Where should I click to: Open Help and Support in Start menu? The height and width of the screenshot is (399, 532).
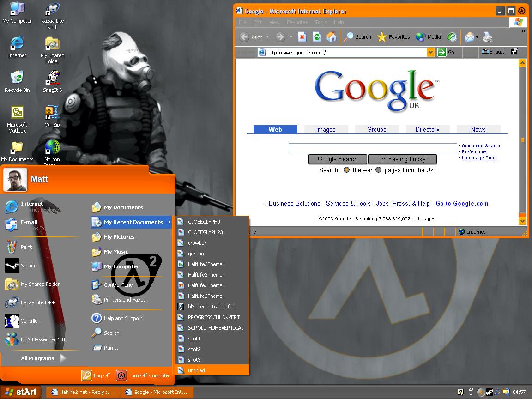(x=117, y=318)
